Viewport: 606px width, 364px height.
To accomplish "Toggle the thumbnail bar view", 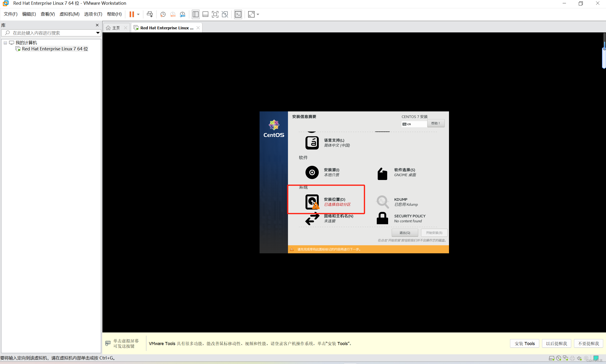I will click(x=205, y=14).
